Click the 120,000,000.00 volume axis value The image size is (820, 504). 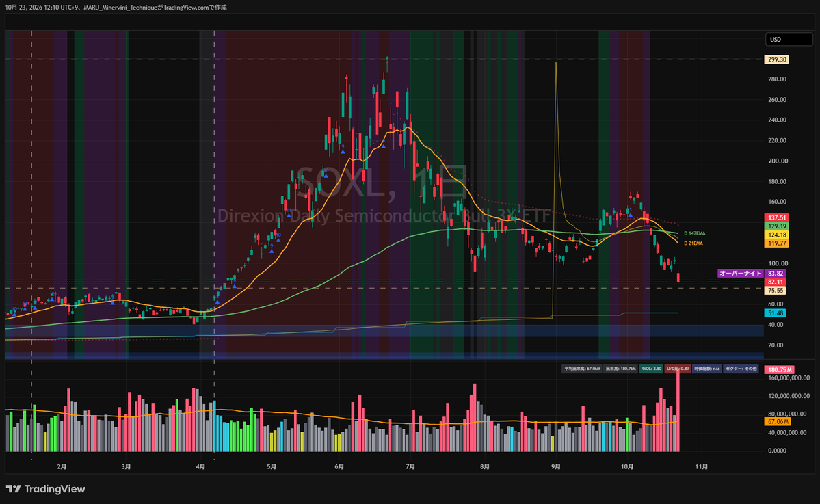click(788, 397)
